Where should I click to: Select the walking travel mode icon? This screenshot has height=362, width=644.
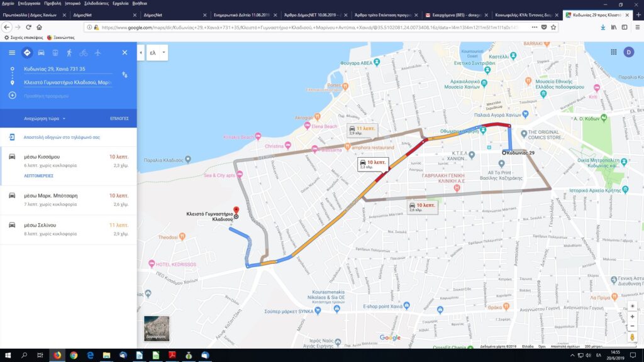[69, 52]
